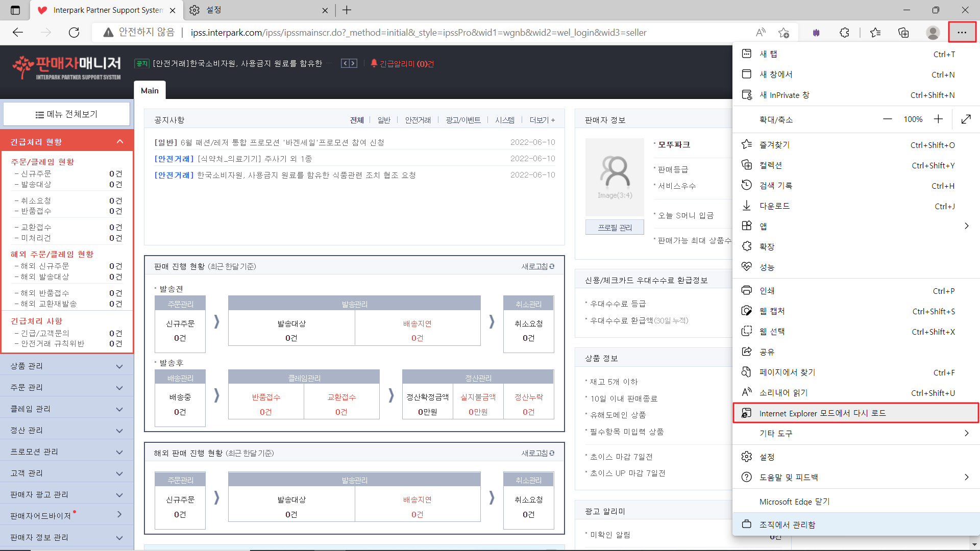Click the zoom out minus button

pos(888,119)
